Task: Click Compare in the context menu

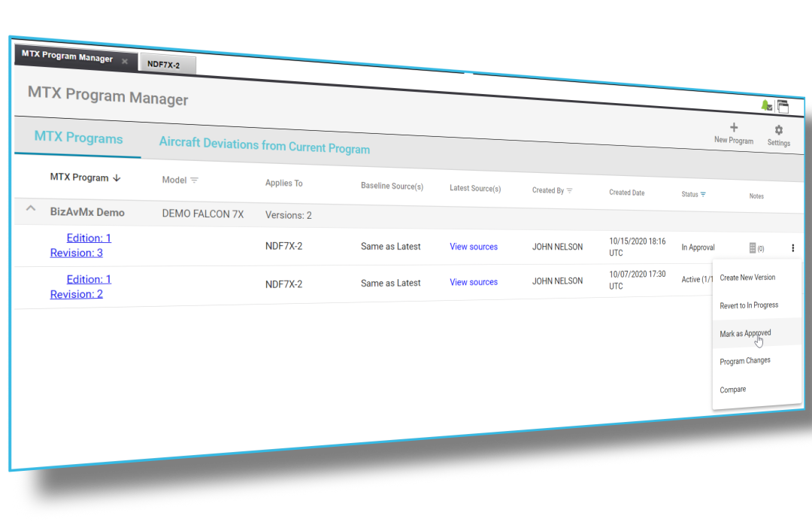Action: tap(732, 390)
